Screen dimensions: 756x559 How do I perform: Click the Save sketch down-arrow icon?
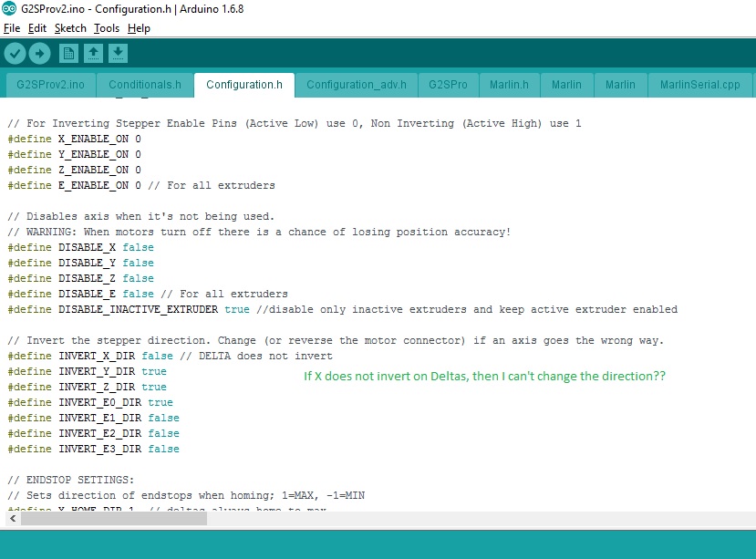118,54
